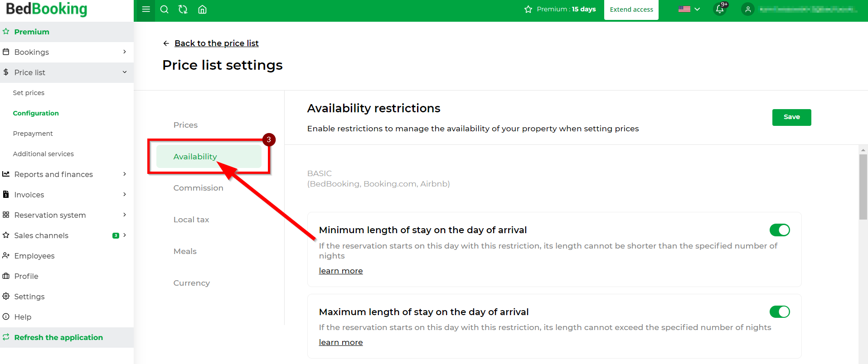Viewport: 868px width, 364px height.
Task: Expand the Bookings sidebar menu
Action: [67, 52]
